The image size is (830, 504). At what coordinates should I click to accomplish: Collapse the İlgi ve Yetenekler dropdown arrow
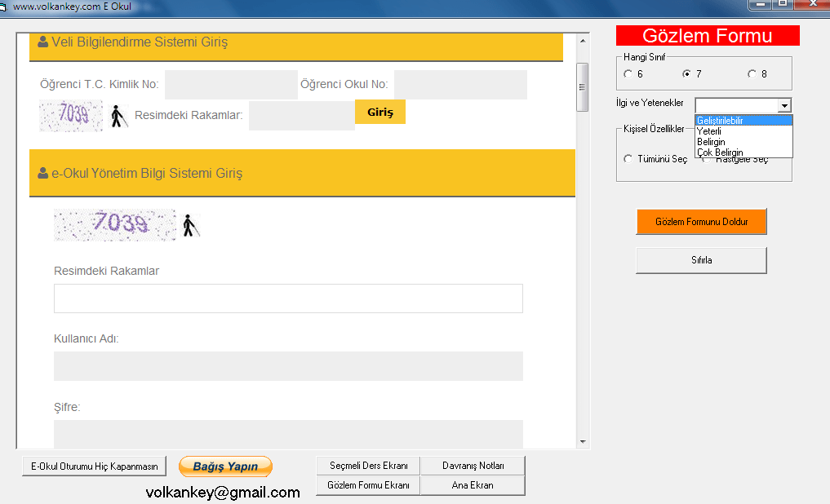point(784,106)
